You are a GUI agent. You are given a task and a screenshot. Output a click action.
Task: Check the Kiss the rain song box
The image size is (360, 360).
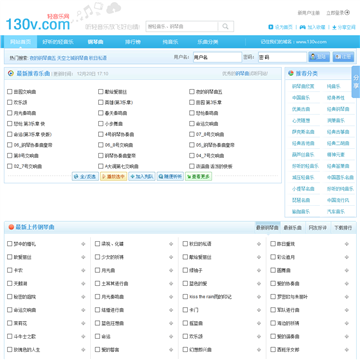point(185,296)
